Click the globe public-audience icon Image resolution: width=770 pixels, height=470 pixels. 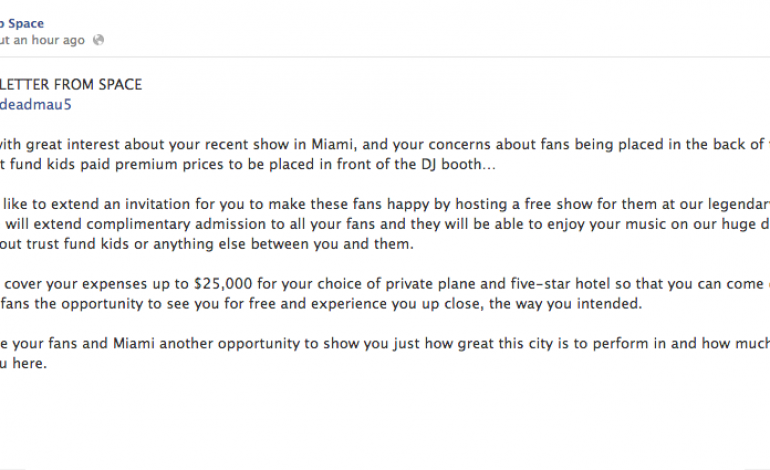tap(99, 41)
